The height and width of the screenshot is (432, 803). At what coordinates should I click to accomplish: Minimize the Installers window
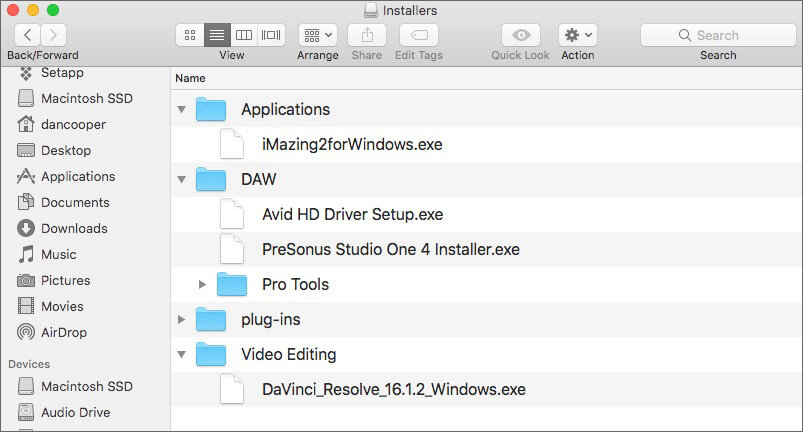tap(33, 10)
